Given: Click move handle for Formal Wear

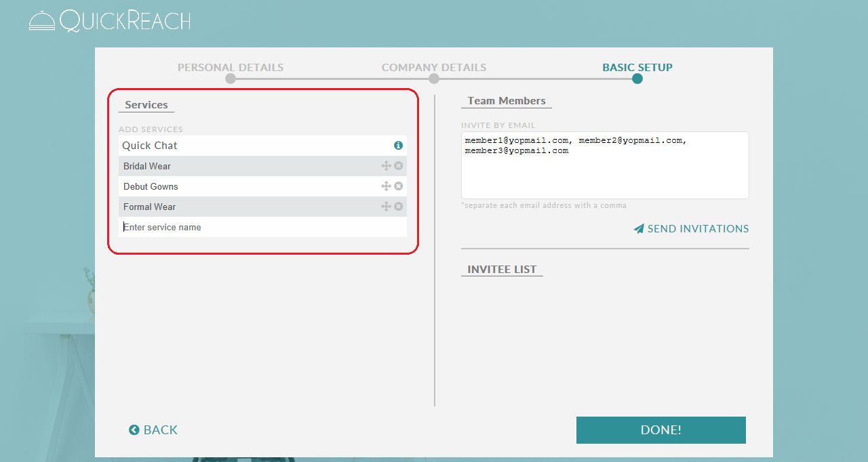Looking at the screenshot, I should coord(386,207).
